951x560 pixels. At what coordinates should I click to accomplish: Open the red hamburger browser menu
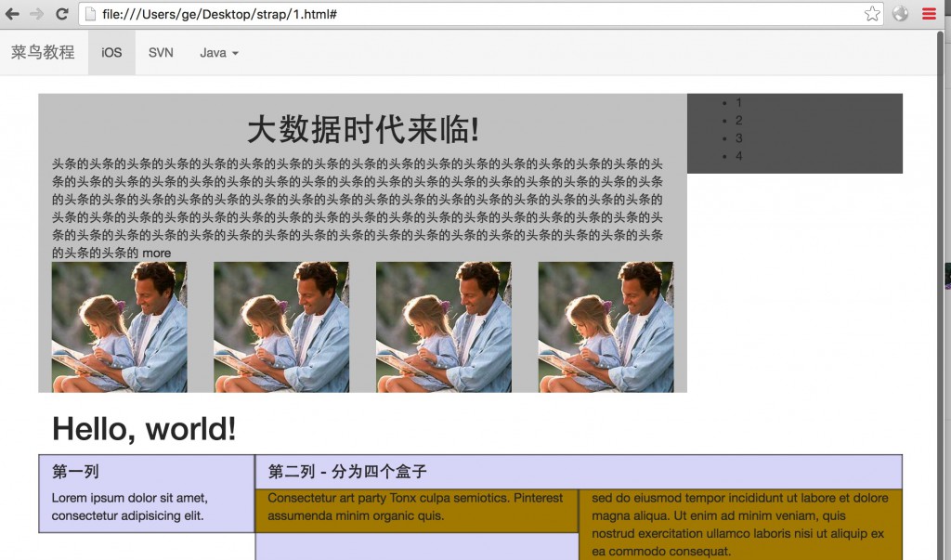[x=928, y=14]
